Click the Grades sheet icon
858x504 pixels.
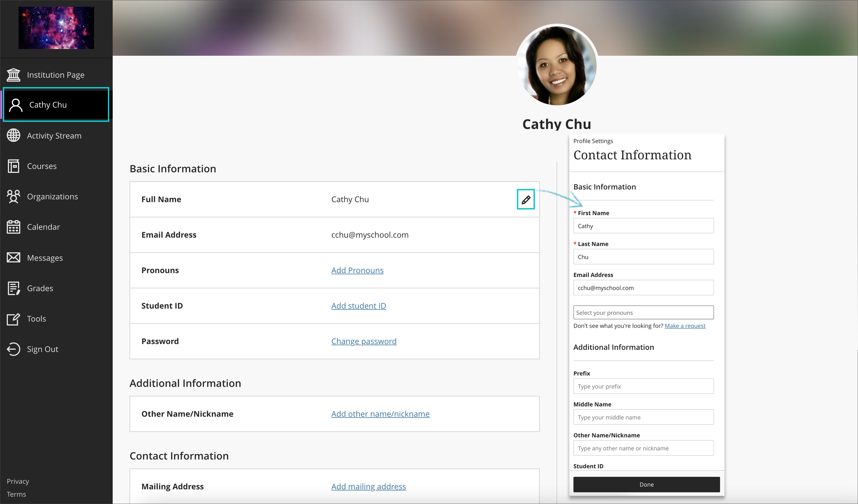click(14, 288)
